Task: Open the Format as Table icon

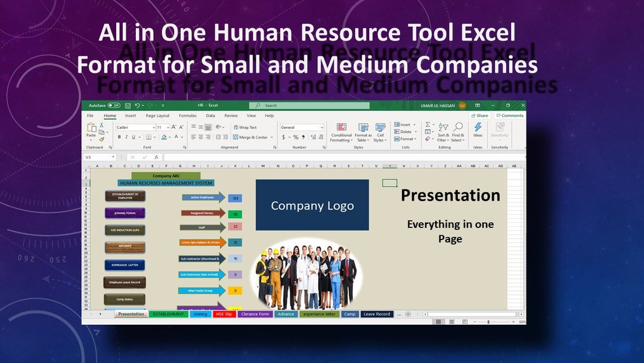Action: point(363,128)
